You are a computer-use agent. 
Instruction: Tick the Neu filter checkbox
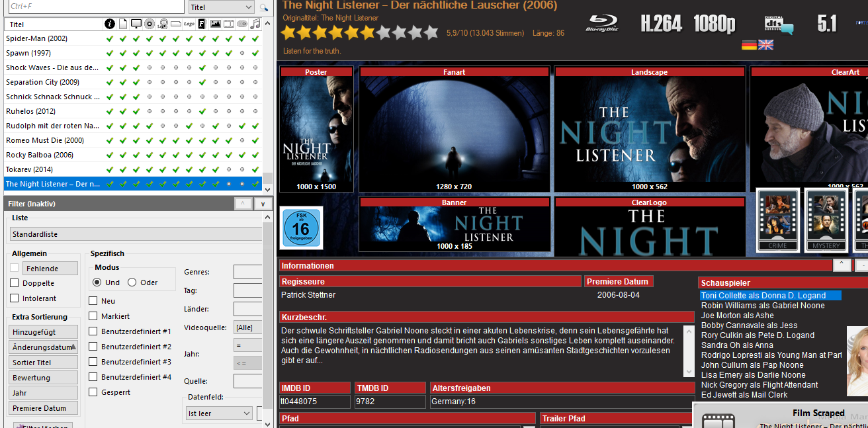93,301
